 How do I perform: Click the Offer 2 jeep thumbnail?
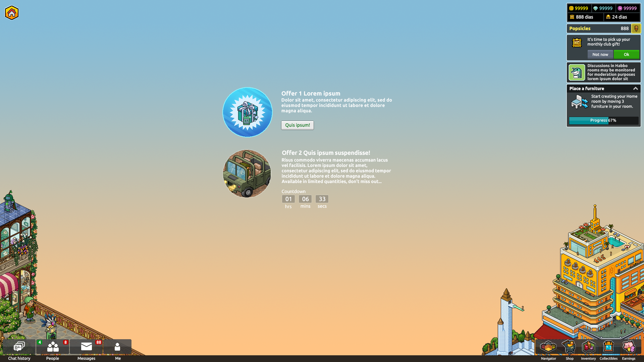coord(247,174)
